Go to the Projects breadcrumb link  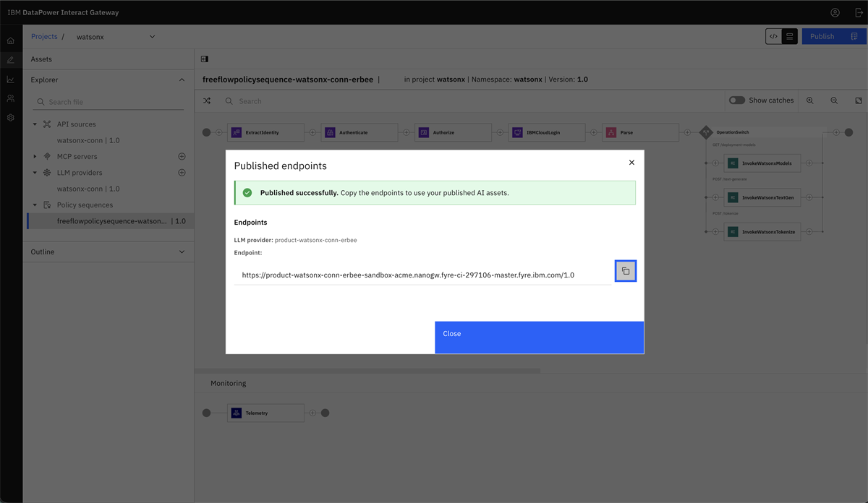[44, 36]
